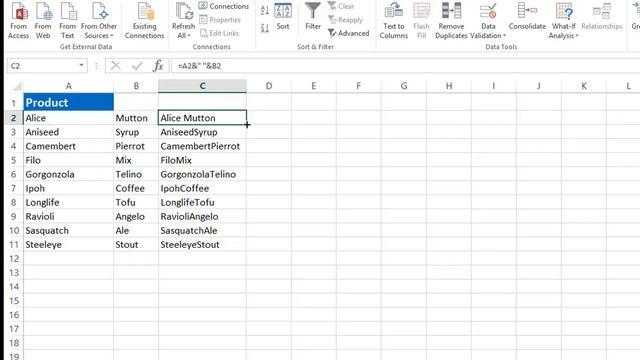Open Insert Function fx dialog

click(158, 66)
